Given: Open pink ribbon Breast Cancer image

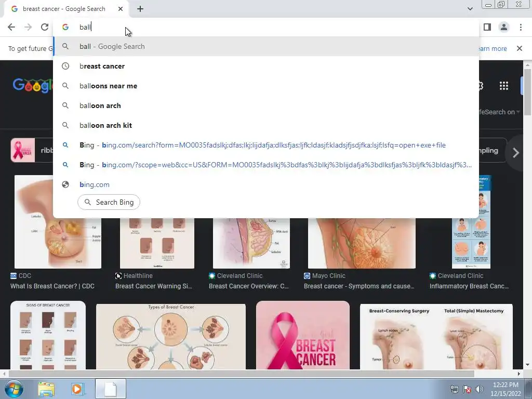Looking at the screenshot, I should [303, 335].
